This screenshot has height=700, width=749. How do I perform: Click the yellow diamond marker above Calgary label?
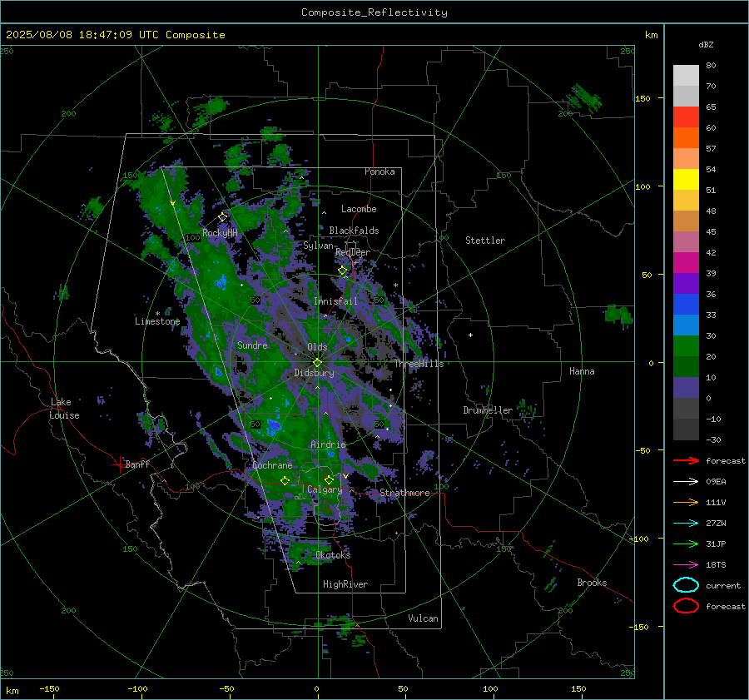(329, 479)
